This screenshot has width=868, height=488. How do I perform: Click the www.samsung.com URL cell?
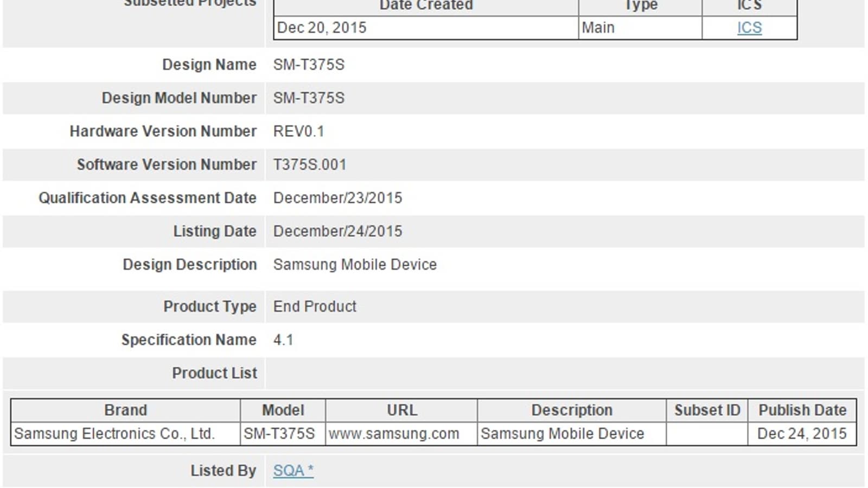[x=394, y=434]
